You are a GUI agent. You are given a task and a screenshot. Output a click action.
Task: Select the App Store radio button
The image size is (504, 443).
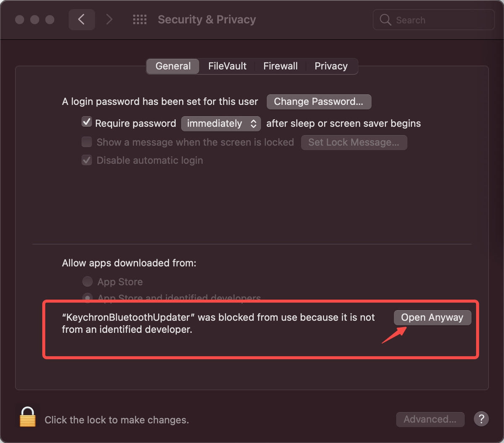87,281
